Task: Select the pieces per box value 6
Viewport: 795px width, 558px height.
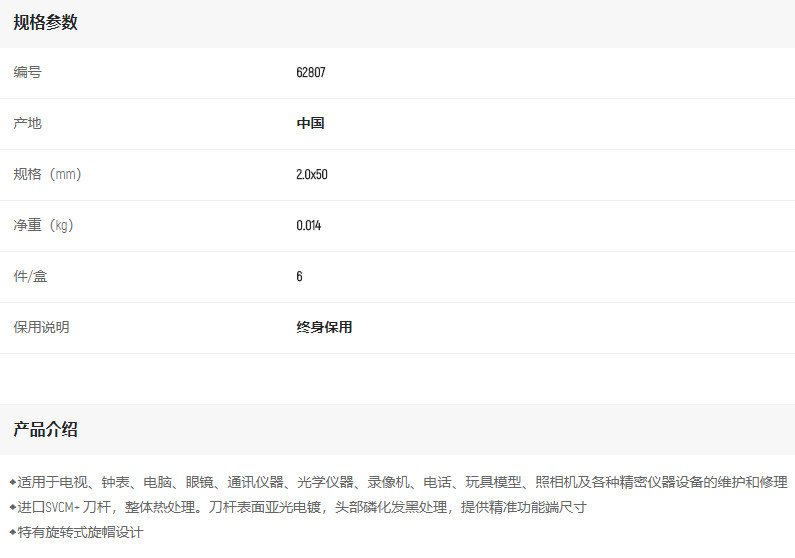Action: 299,276
